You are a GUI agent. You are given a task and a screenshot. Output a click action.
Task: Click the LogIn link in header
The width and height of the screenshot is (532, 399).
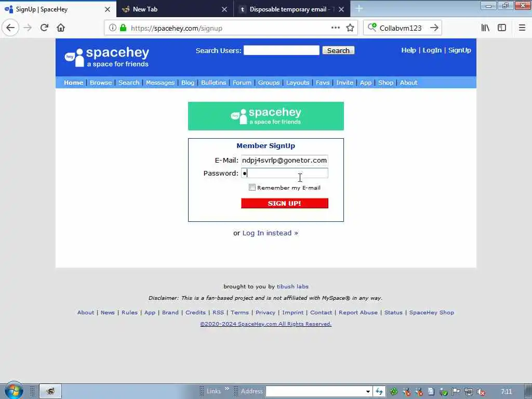(x=432, y=50)
